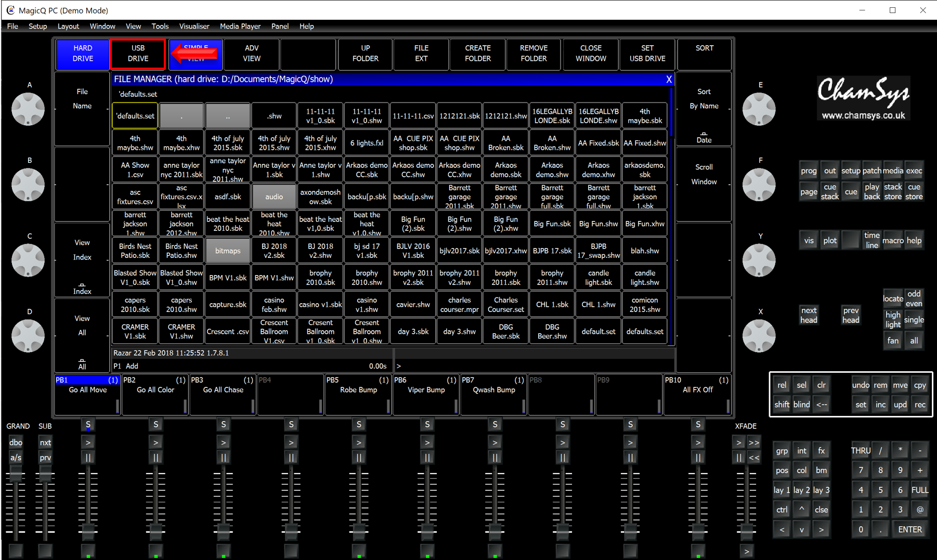Expand the Media Player menu
The image size is (937, 560).
240,26
